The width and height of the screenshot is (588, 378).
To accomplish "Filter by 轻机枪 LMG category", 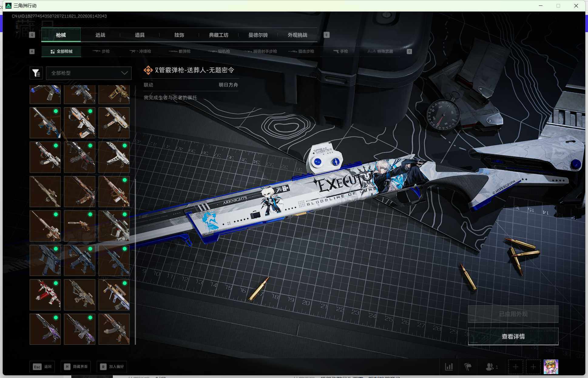I will click(x=219, y=52).
